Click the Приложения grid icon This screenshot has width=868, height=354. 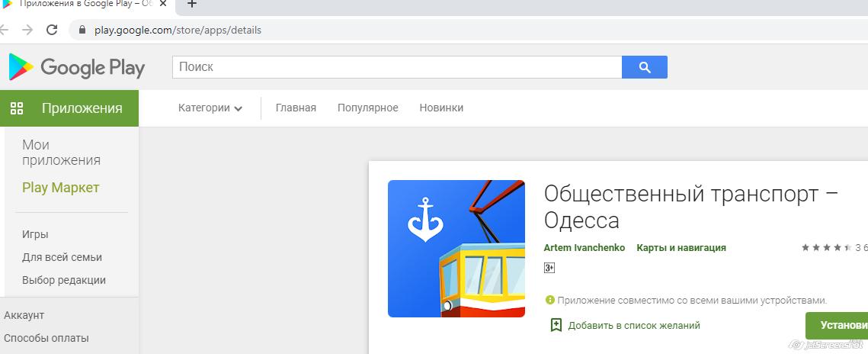tap(17, 108)
